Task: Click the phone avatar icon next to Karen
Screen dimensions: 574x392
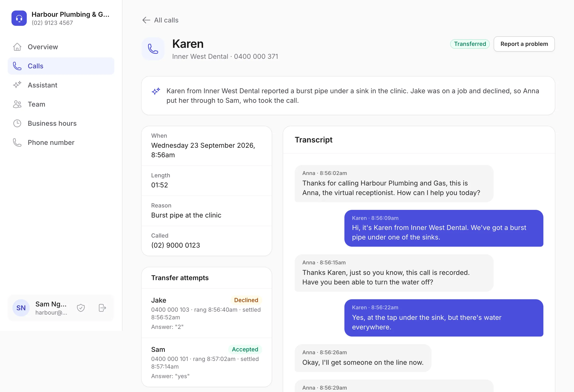Action: tap(153, 49)
